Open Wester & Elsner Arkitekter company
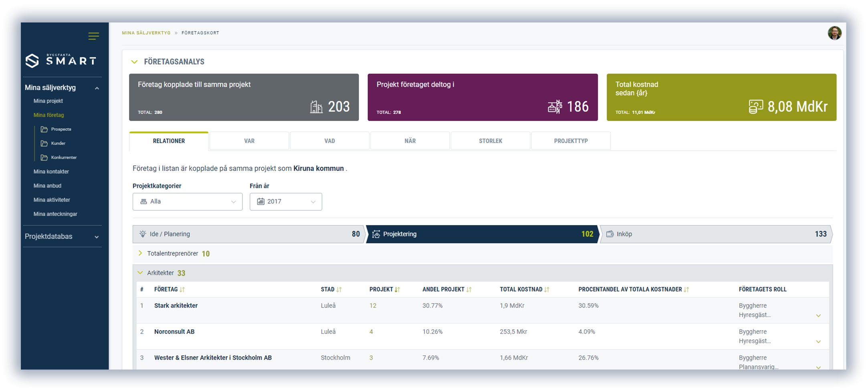868x391 pixels. (x=213, y=358)
